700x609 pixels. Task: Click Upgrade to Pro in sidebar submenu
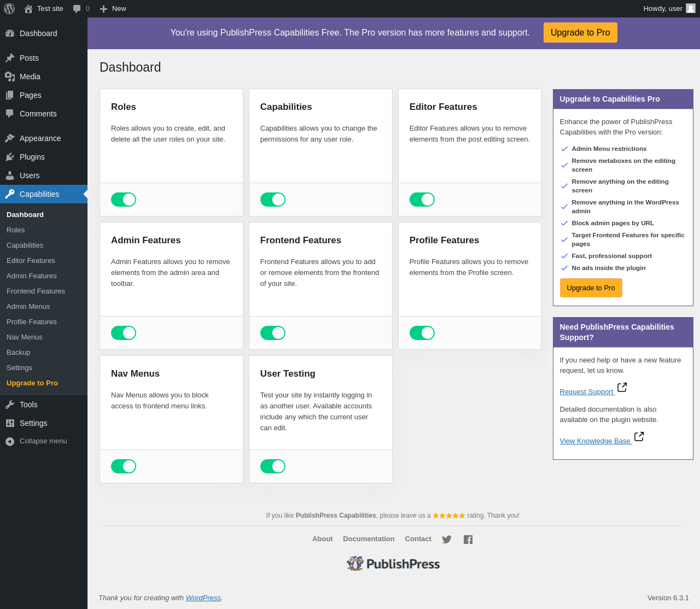pos(32,383)
